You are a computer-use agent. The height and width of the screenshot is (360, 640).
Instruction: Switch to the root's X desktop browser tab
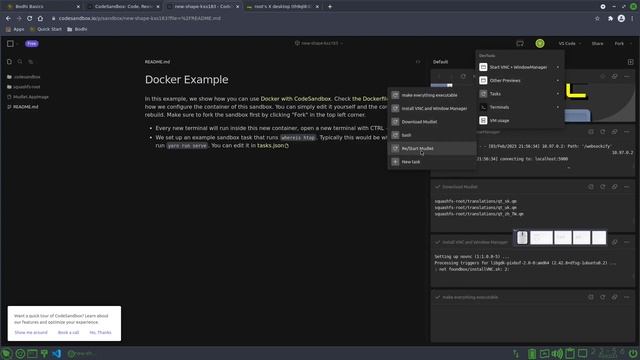(283, 7)
